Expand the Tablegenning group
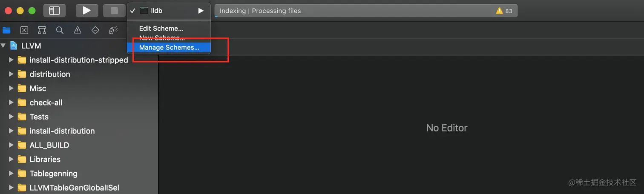 [x=11, y=174]
